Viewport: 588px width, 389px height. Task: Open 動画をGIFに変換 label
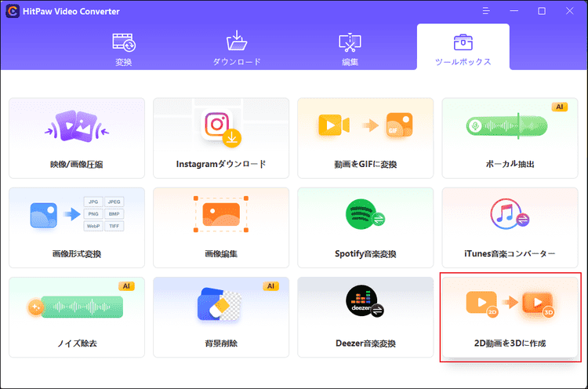point(365,164)
